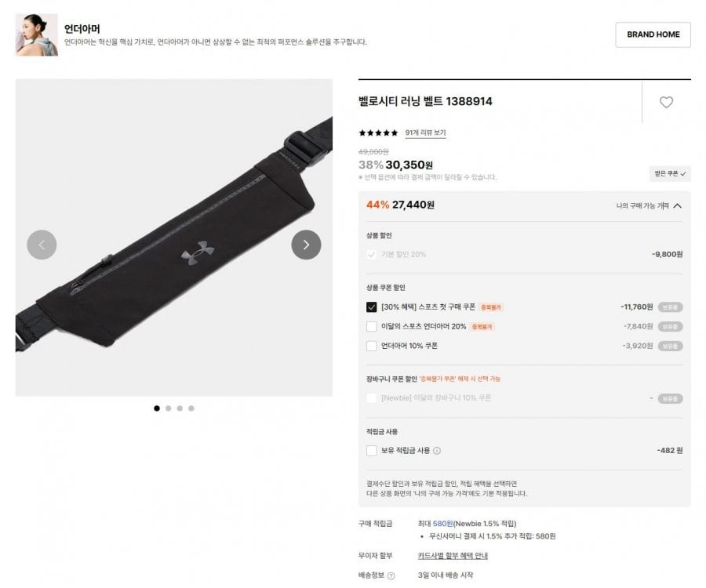Click the five-star rating icons
The width and height of the screenshot is (706, 588).
click(x=378, y=132)
